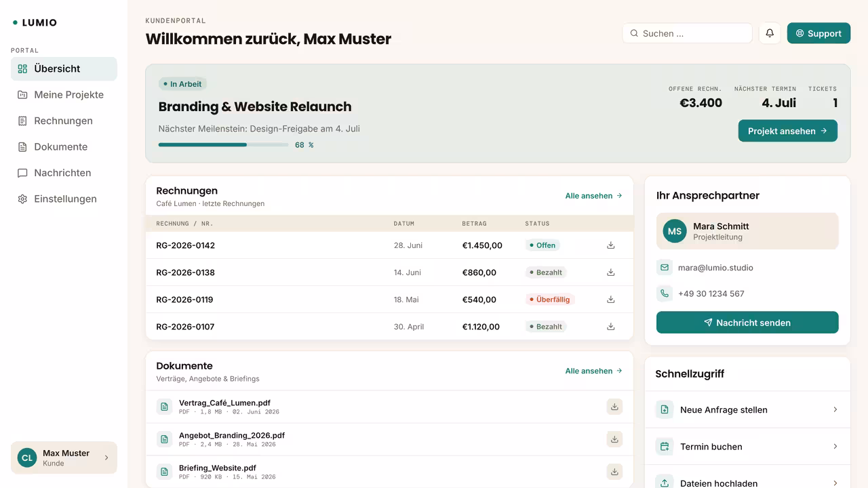Viewport: 868px width, 488px height.
Task: Download Angebot_Branding_2026.pdf
Action: [x=614, y=439]
